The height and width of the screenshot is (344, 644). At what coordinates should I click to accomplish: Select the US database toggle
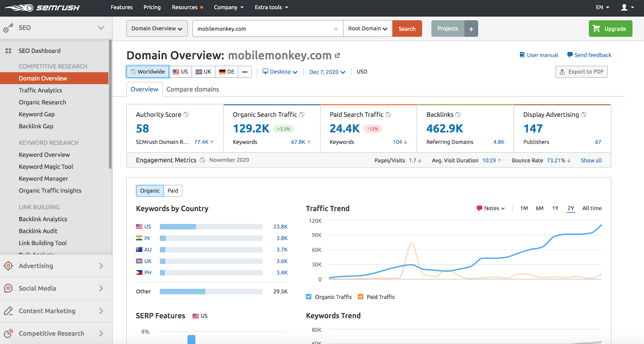180,72
